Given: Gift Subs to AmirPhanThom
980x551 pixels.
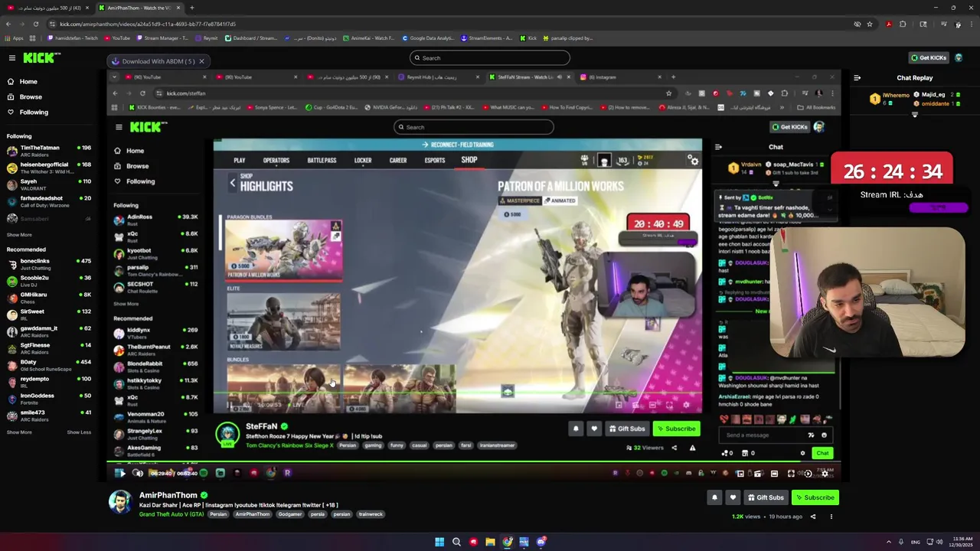Looking at the screenshot, I should click(766, 497).
